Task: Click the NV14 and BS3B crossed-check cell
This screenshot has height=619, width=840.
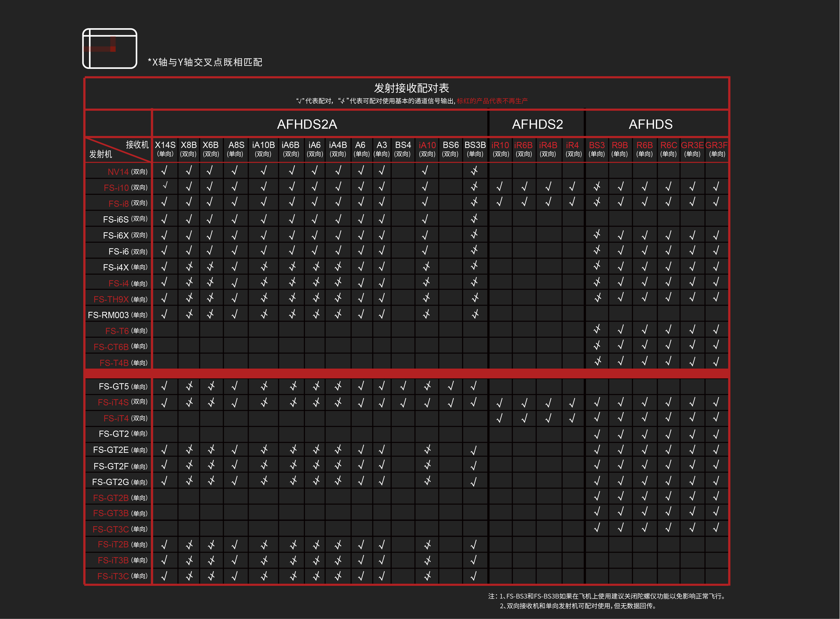Action: [474, 171]
